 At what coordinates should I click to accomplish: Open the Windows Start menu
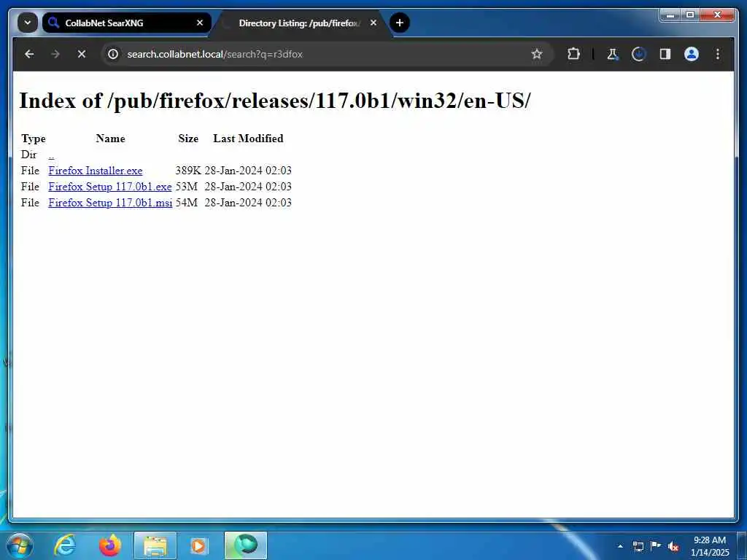click(x=20, y=545)
